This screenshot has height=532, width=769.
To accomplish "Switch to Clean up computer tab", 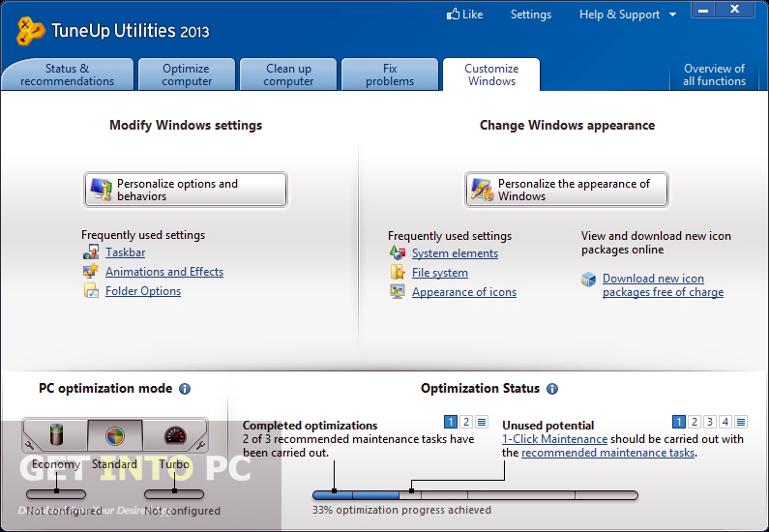I will pos(288,74).
